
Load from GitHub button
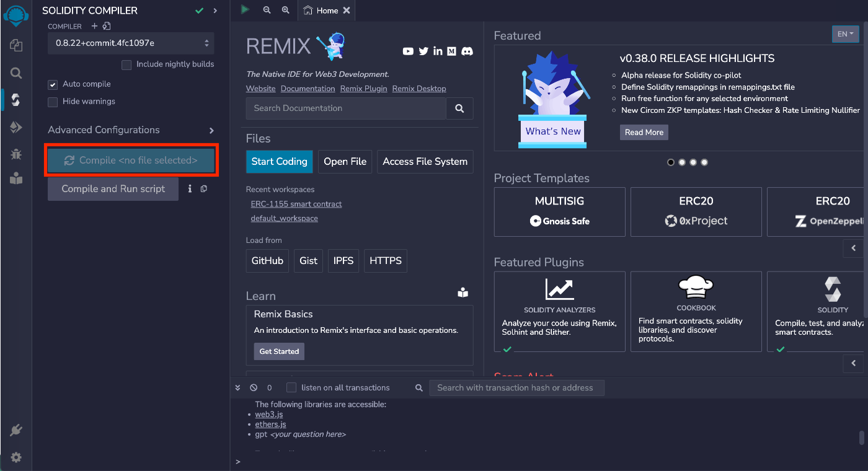tap(267, 261)
